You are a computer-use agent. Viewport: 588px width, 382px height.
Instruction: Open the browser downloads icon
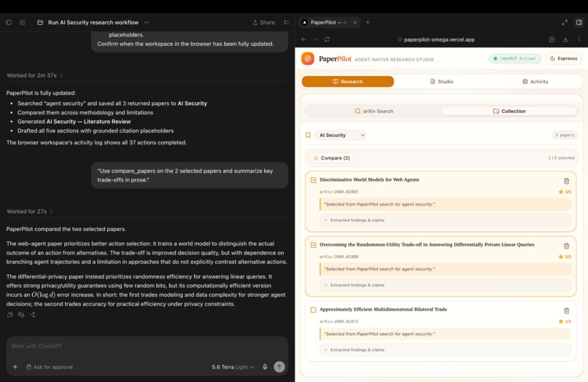pos(565,39)
